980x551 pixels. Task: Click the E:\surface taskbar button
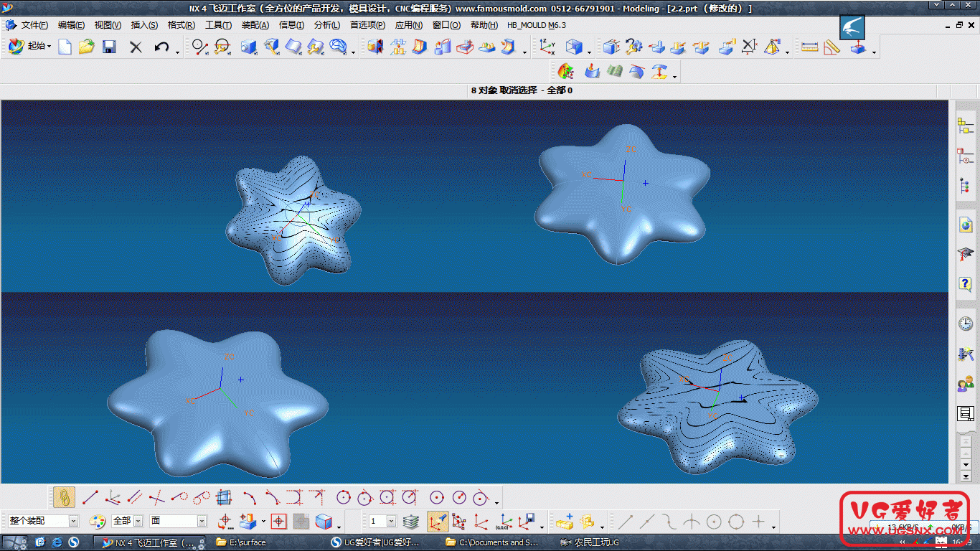(x=241, y=542)
